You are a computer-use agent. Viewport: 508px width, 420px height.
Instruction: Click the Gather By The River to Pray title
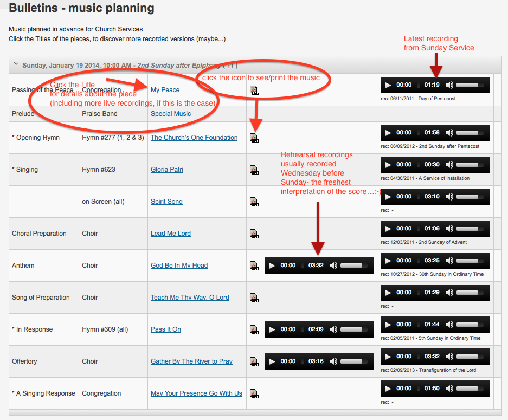point(191,361)
